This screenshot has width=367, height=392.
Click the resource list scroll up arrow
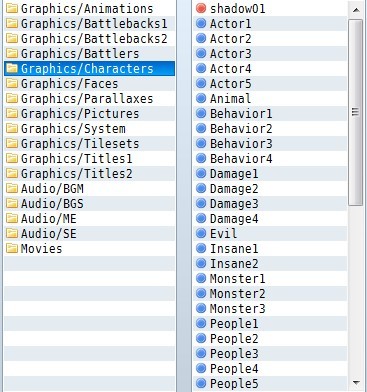tap(356, 10)
